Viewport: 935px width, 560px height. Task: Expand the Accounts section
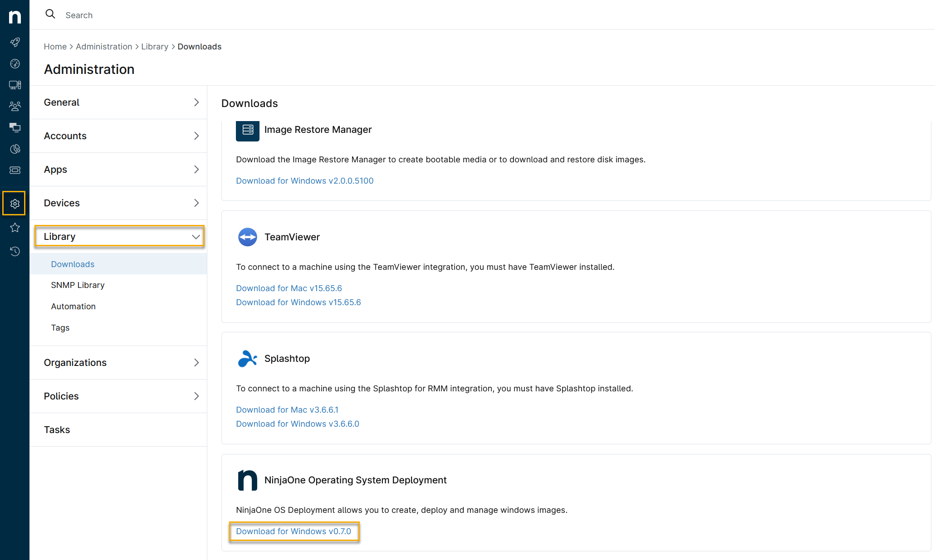(119, 136)
